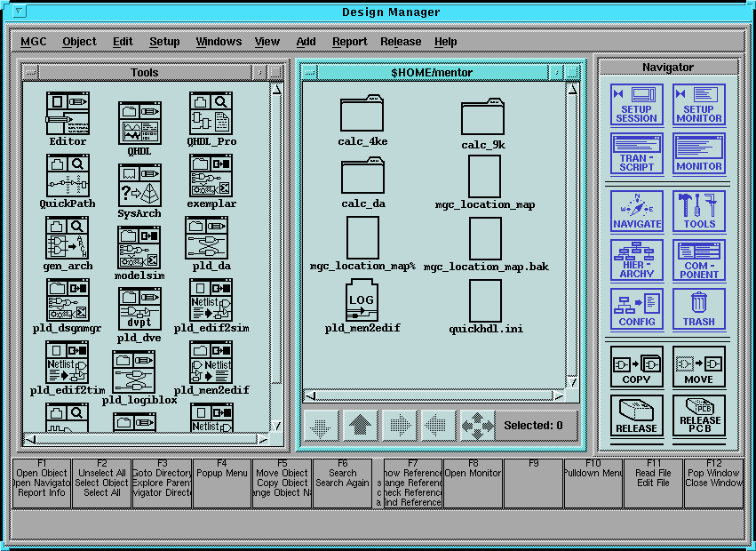Click the F6 Search softkey

tap(342, 483)
